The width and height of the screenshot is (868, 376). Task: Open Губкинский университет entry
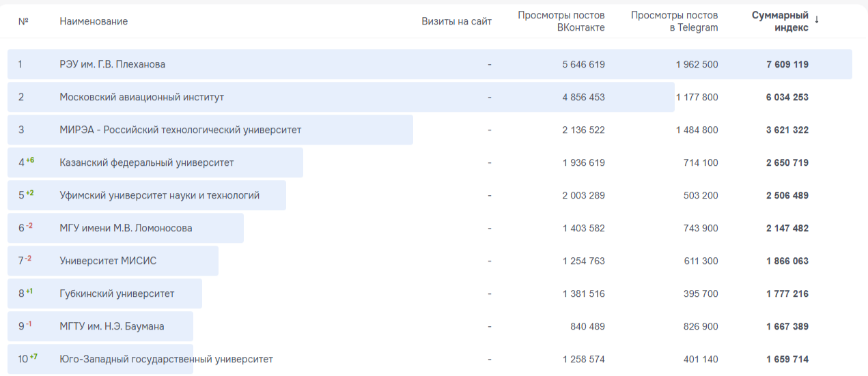[x=117, y=293]
